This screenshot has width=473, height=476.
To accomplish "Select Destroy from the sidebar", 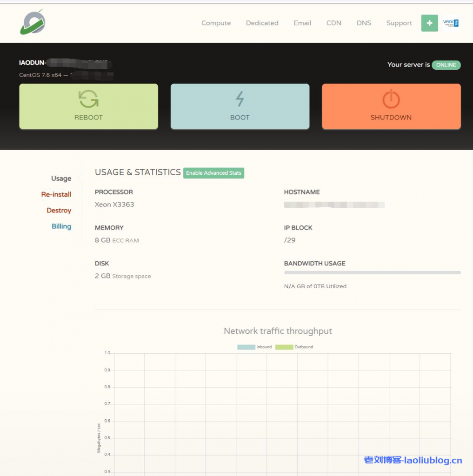I will (x=59, y=210).
